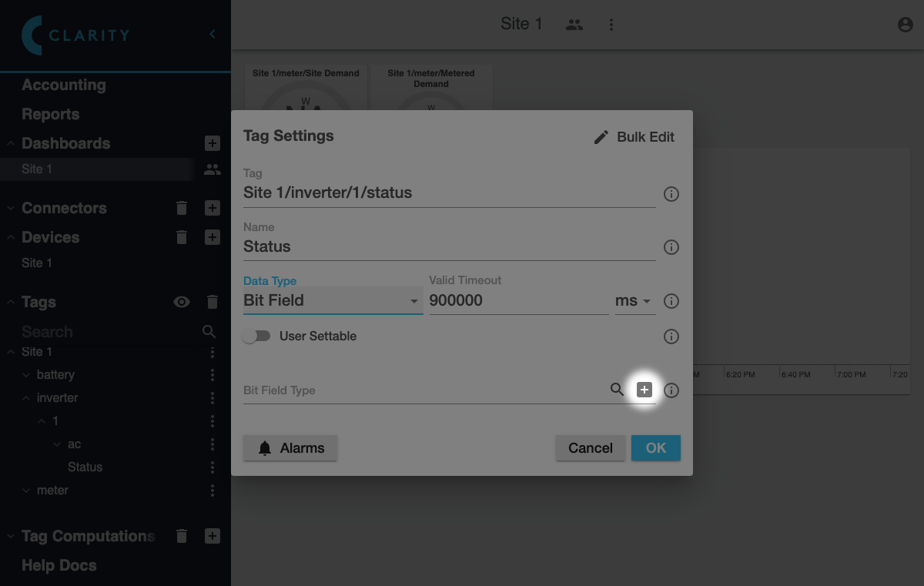Open the ms timeout unit dropdown
The image size is (924, 586).
coord(634,301)
